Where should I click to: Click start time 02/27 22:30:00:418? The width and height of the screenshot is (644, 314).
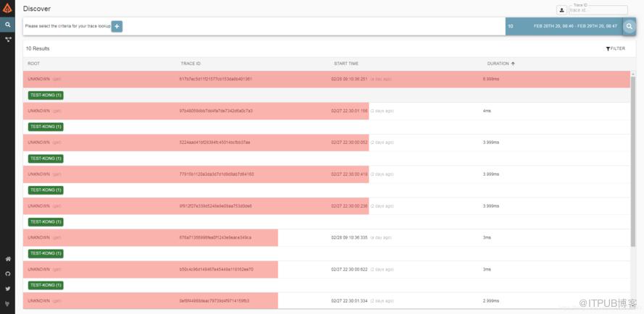[x=349, y=174]
